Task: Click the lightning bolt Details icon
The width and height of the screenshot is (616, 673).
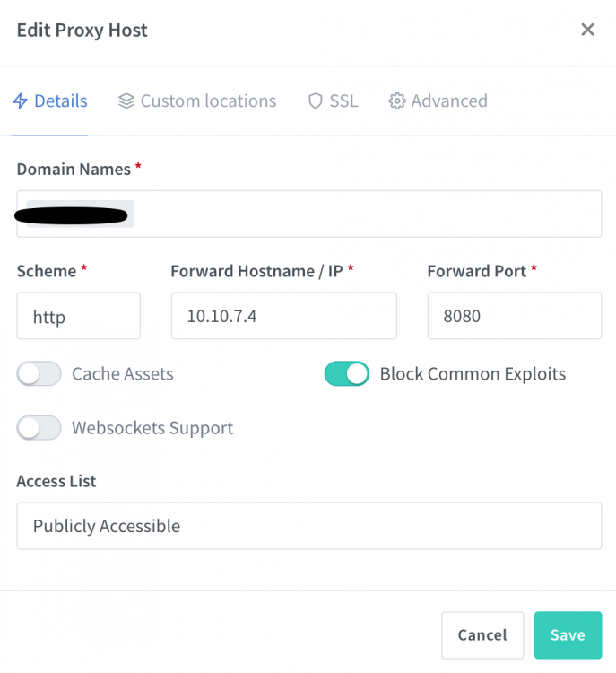Action: pos(20,101)
